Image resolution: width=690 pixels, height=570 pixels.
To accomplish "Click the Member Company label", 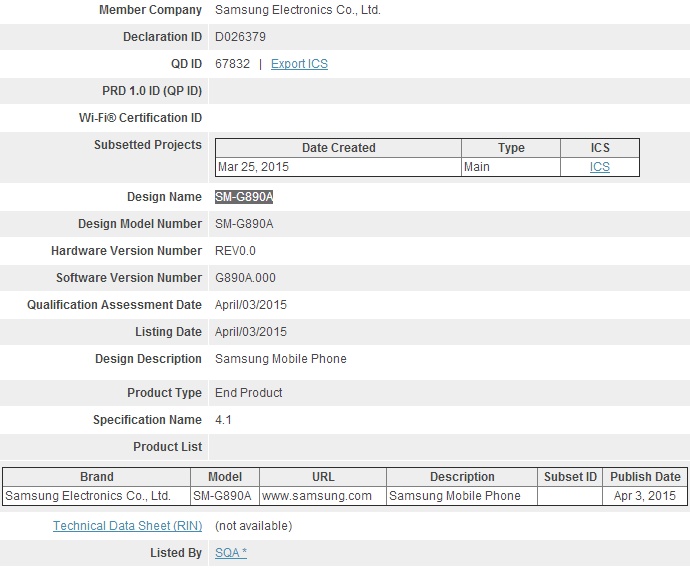I will pyautogui.click(x=150, y=10).
